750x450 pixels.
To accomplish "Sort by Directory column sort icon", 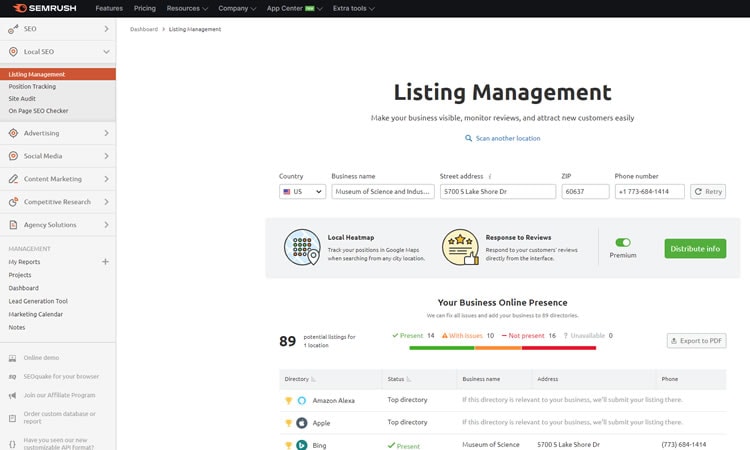I will coord(313,379).
